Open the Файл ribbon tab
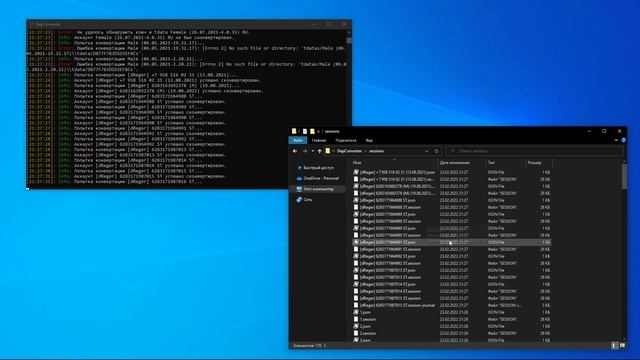Image resolution: width=640 pixels, height=360 pixels. (x=298, y=140)
